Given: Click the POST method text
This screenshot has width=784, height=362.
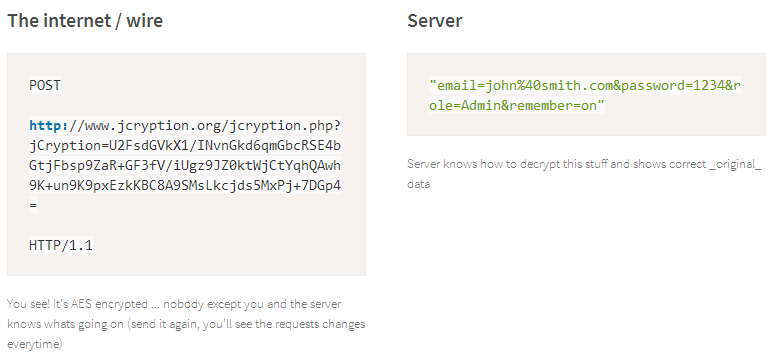Looking at the screenshot, I should (45, 86).
